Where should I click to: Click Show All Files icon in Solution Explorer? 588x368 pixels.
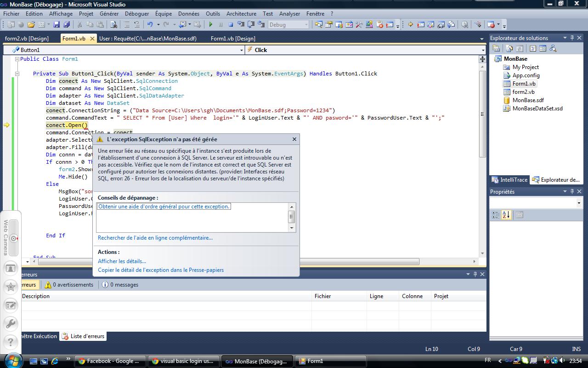click(x=509, y=48)
